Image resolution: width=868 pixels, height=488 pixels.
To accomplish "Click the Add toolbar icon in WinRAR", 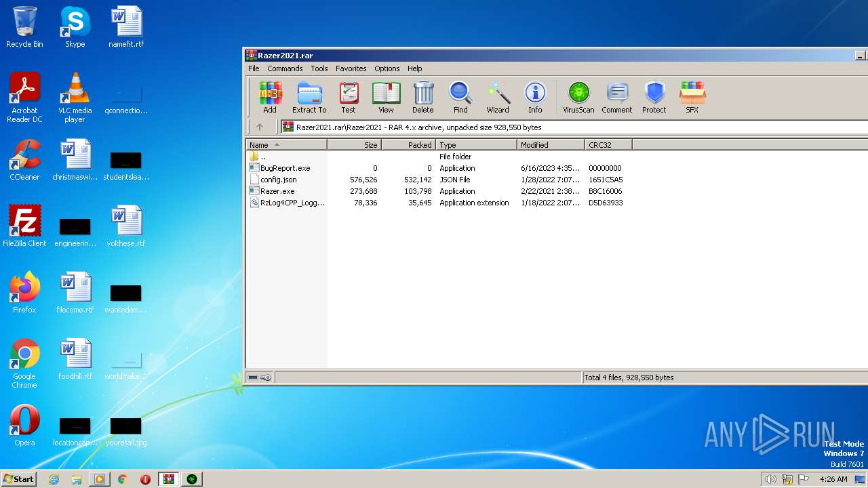I will pos(270,98).
